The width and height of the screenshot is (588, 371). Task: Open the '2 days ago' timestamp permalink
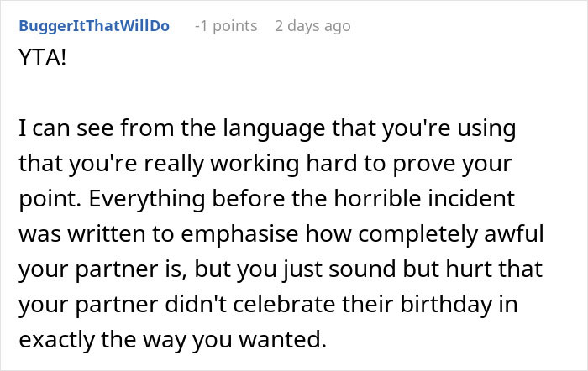tap(312, 26)
